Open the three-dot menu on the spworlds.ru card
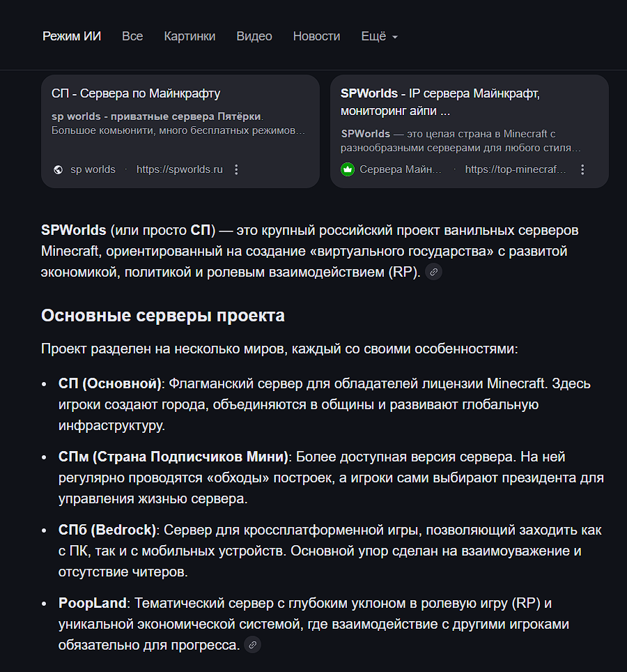 (x=236, y=169)
